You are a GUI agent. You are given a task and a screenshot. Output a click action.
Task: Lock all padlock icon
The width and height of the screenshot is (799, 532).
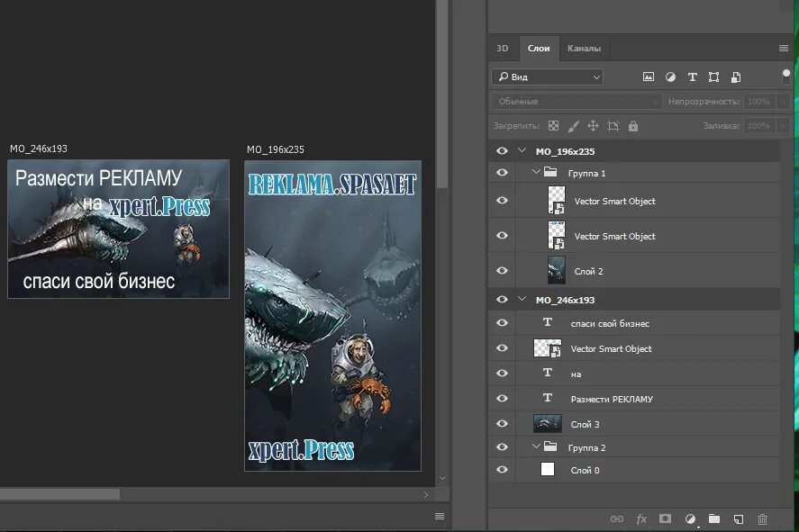point(633,126)
